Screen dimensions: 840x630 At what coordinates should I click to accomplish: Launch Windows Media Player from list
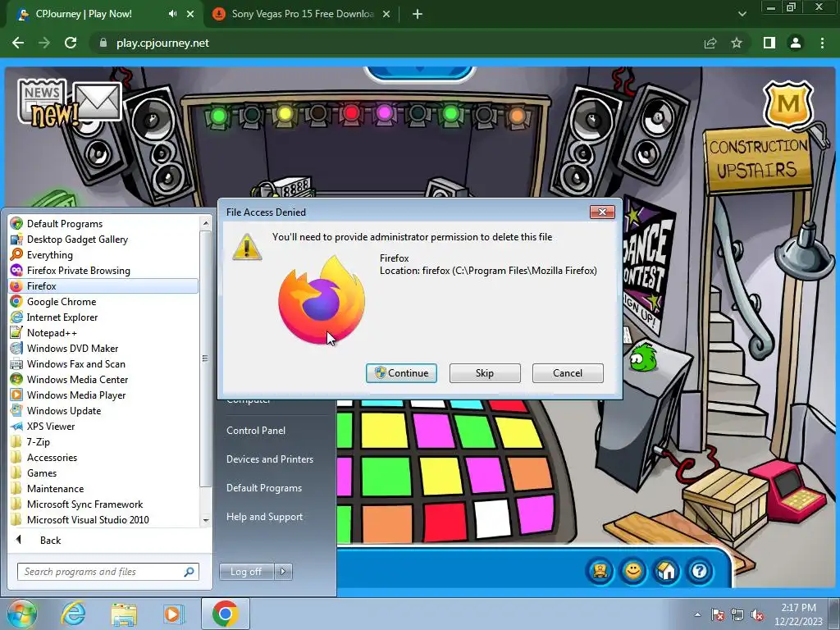[76, 395]
